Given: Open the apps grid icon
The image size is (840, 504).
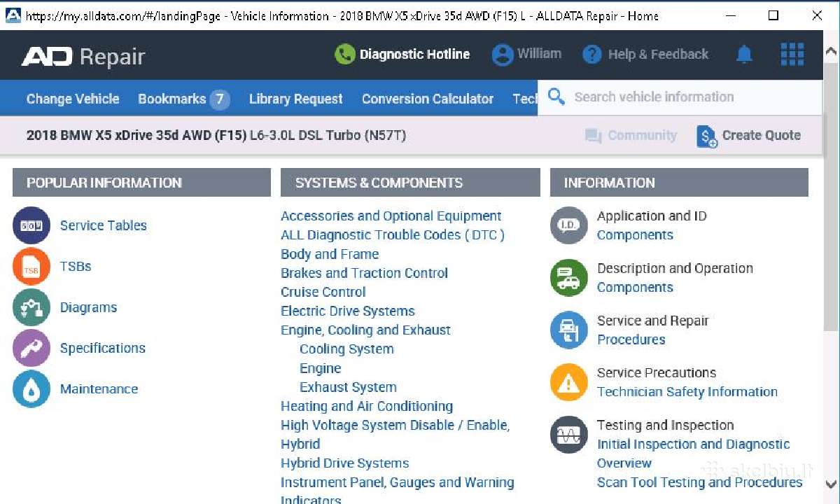Looking at the screenshot, I should (792, 54).
